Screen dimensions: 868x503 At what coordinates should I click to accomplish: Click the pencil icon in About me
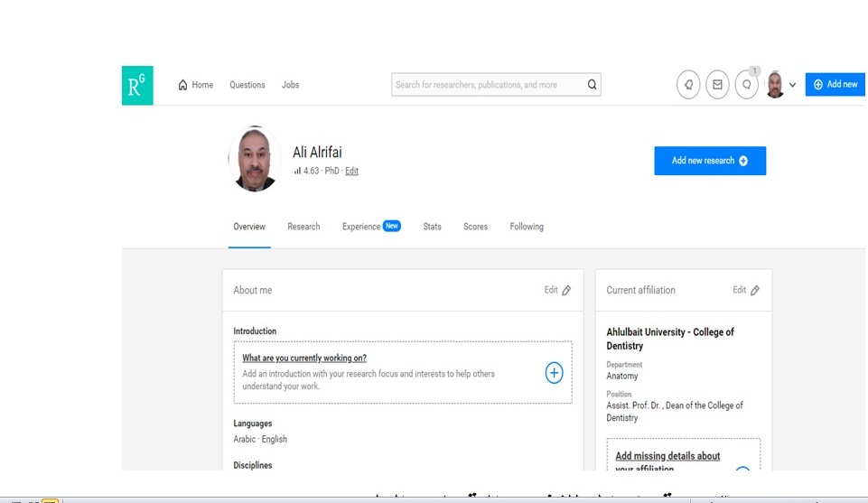[566, 291]
